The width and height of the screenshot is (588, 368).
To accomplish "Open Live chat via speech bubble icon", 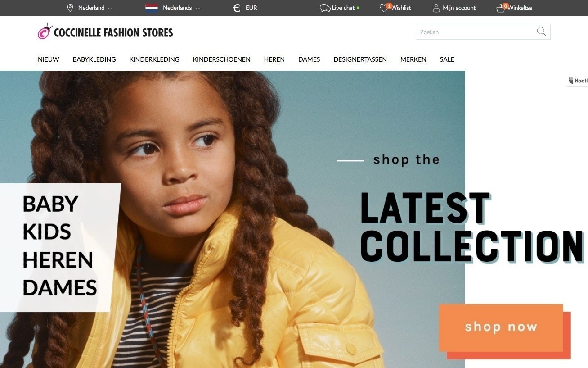I will coord(325,8).
